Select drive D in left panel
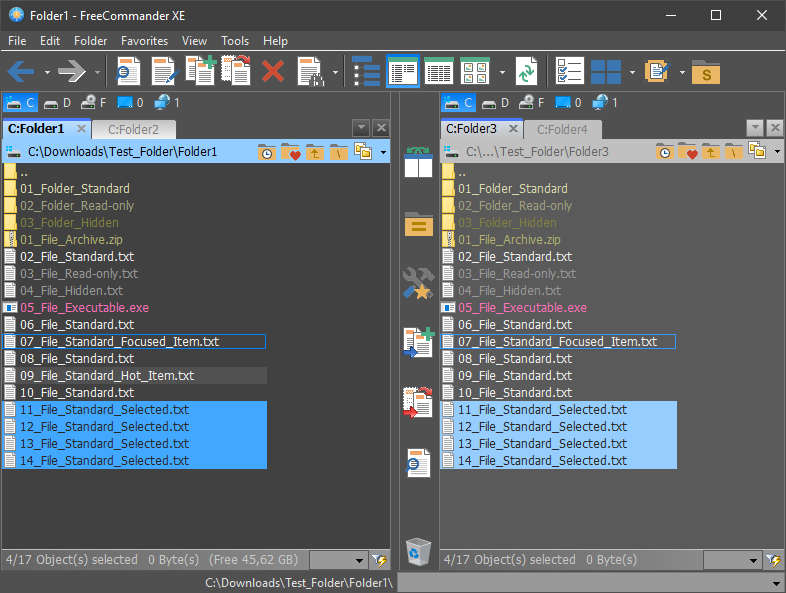The height and width of the screenshot is (593, 786). click(x=58, y=103)
